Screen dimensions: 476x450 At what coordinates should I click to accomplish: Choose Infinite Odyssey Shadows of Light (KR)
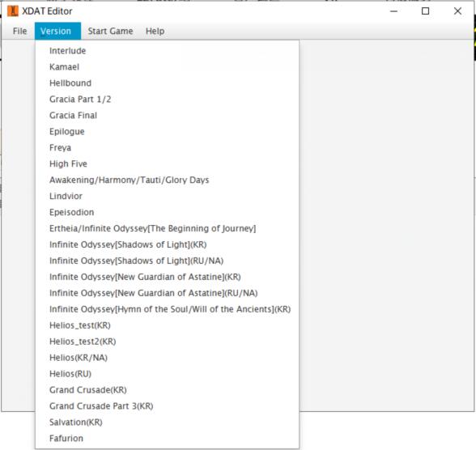click(167, 244)
